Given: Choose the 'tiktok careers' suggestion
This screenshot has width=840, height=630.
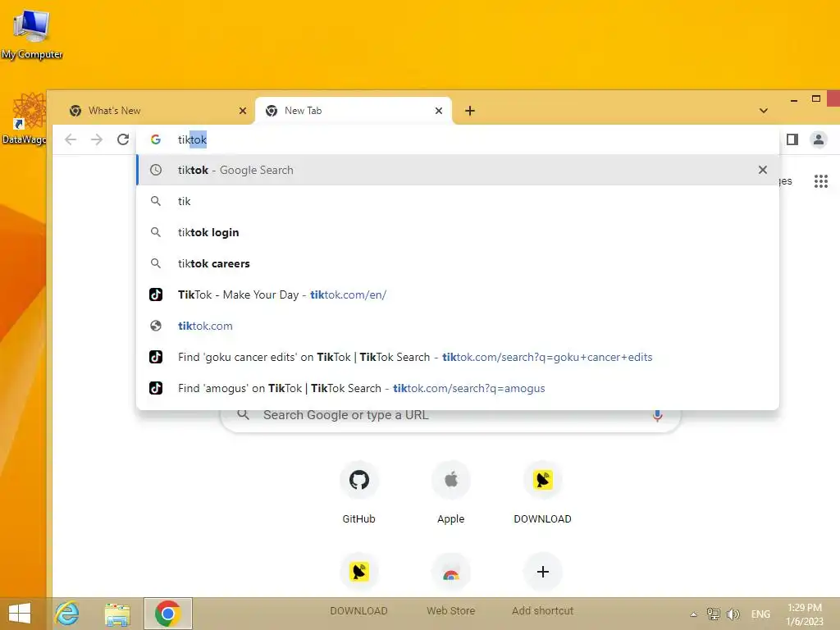Looking at the screenshot, I should click(458, 263).
